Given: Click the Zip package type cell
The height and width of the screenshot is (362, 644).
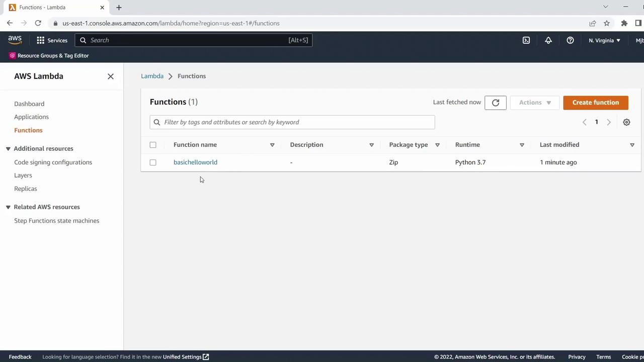Looking at the screenshot, I should [393, 162].
